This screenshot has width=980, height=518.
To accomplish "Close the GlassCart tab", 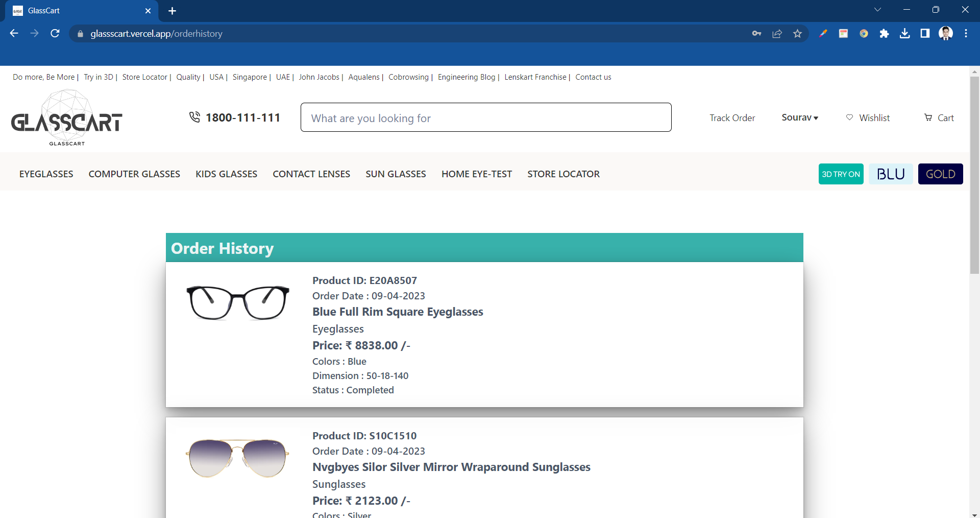I will (148, 11).
